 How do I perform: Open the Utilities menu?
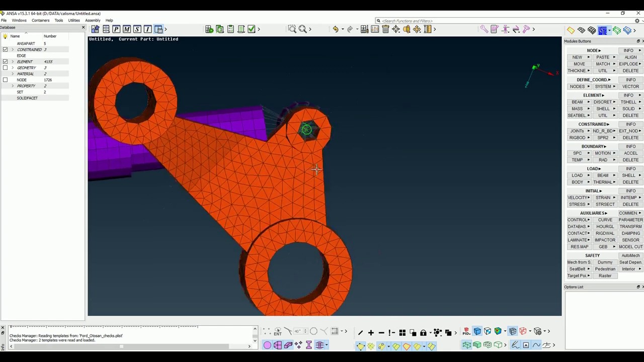click(74, 21)
